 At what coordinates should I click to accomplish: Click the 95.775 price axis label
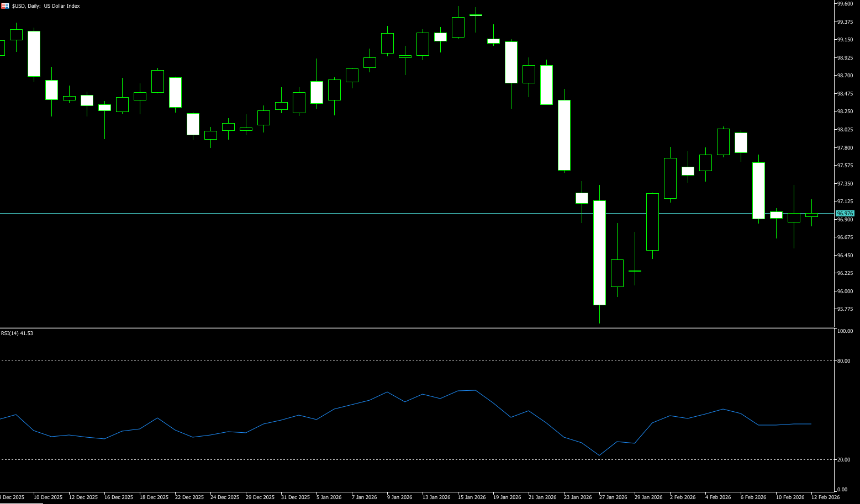(x=845, y=309)
